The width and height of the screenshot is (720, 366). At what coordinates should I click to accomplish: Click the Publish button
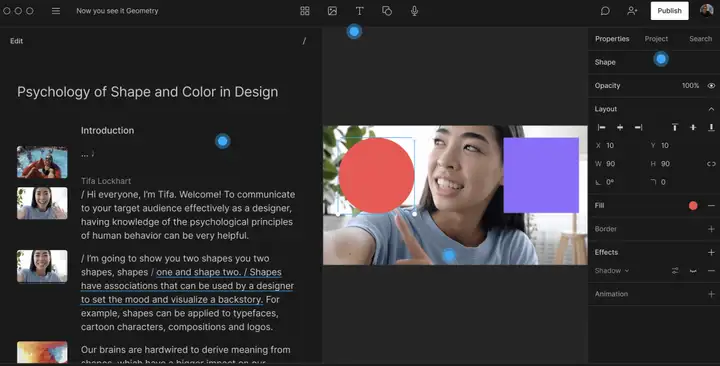[669, 11]
